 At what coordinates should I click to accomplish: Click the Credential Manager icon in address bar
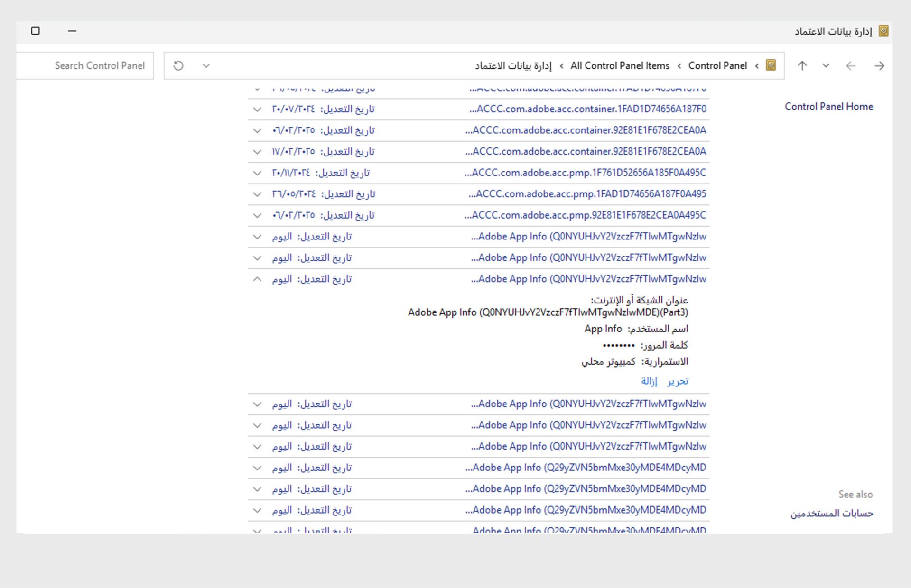click(771, 65)
